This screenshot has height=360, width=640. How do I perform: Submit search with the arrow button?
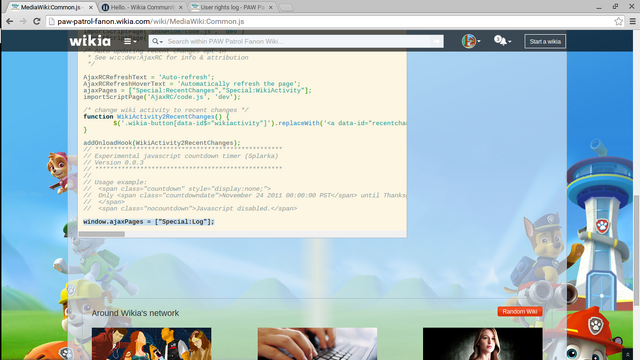(x=437, y=41)
